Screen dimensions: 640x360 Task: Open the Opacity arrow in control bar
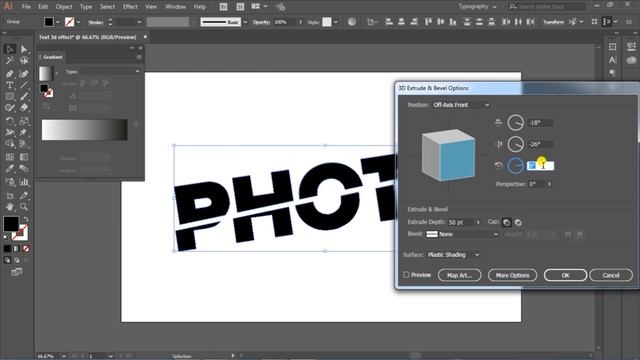(300, 22)
